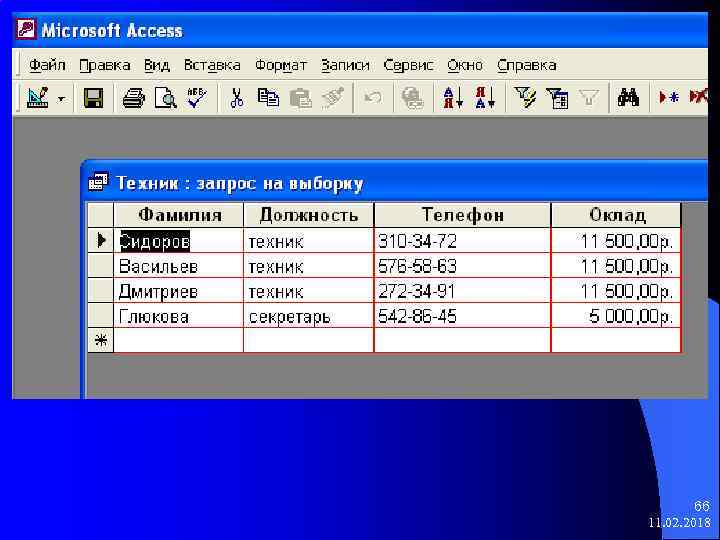Screen dimensions: 720x540
Task: Open Print Preview with magnifier icon
Action: tap(165, 98)
